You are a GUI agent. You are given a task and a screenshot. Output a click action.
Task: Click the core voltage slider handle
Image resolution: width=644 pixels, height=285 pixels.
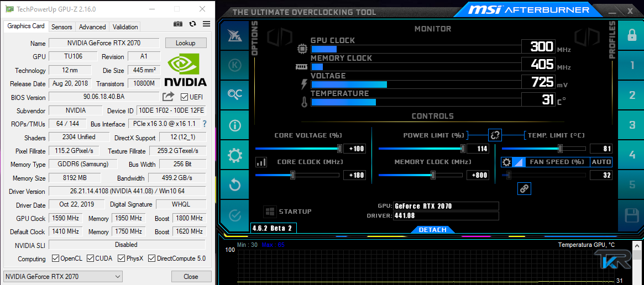click(339, 148)
